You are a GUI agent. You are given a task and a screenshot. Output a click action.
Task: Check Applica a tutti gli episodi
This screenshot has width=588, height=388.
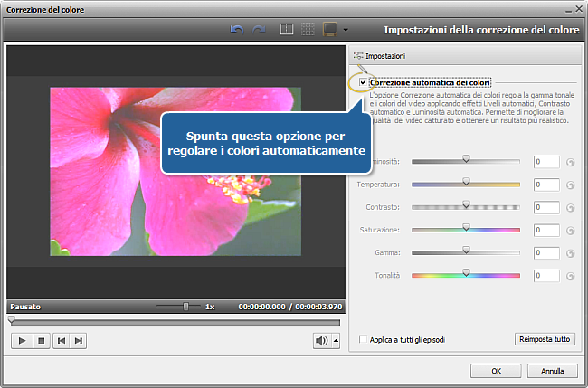364,340
